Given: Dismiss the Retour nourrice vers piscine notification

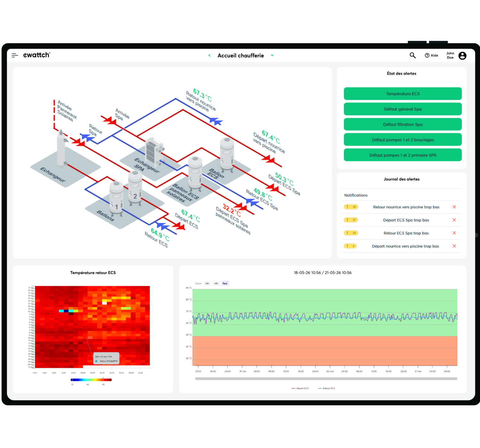Looking at the screenshot, I should pos(454,207).
